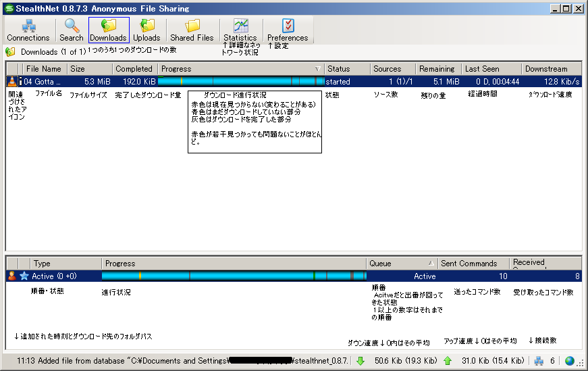
Task: Open the Search tool
Action: 72,30
